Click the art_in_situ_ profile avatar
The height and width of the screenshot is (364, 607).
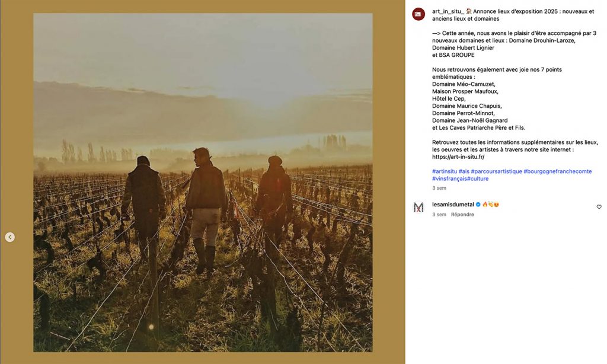pyautogui.click(x=418, y=14)
